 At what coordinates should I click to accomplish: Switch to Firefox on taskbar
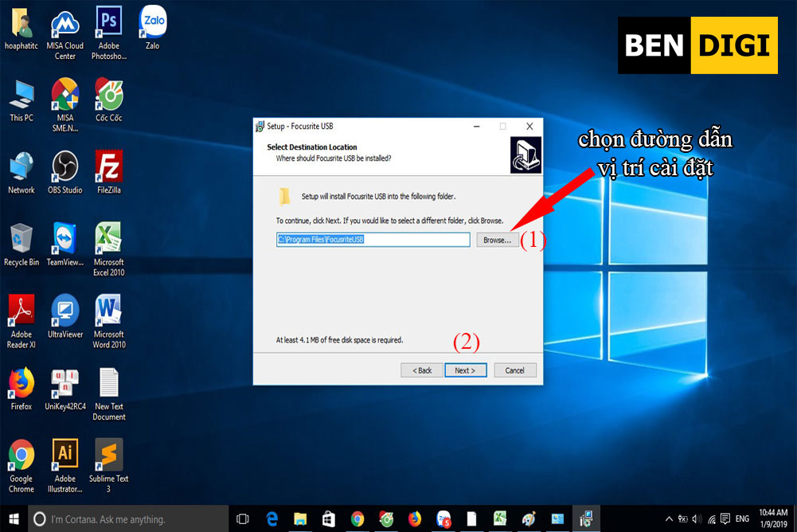pos(415,518)
